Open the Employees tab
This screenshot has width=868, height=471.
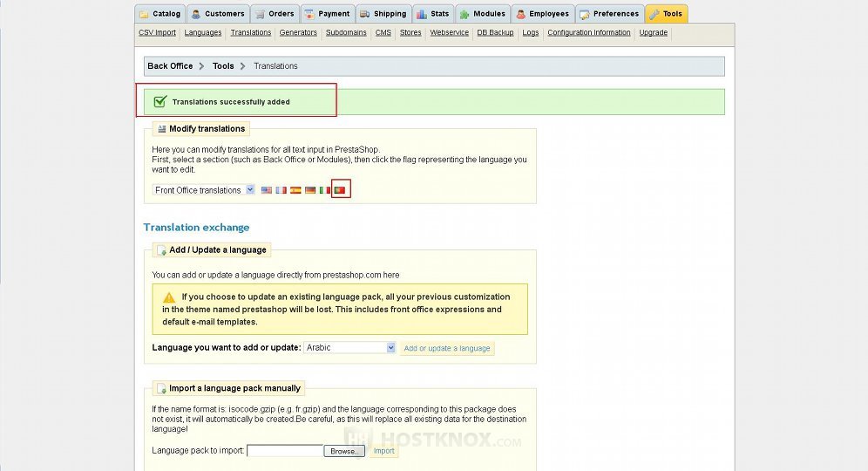[542, 14]
